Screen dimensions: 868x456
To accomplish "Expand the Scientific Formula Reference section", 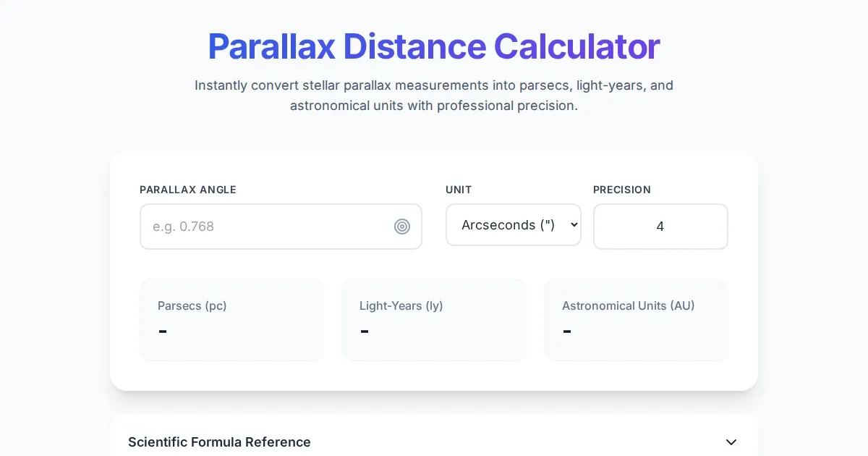I will [219, 442].
